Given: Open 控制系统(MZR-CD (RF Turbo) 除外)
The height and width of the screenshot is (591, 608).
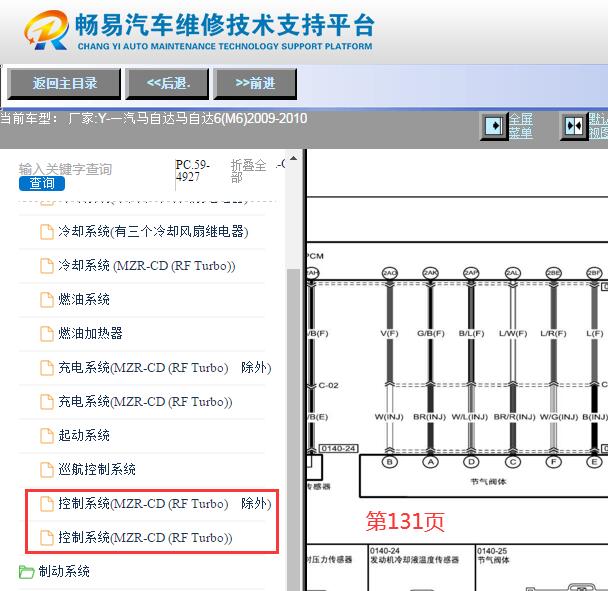Looking at the screenshot, I should click(x=165, y=503).
